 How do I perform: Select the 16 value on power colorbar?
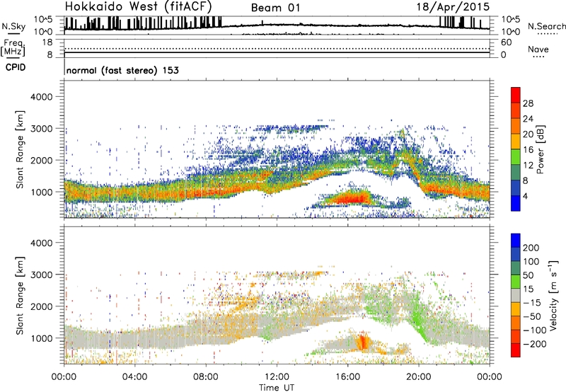[x=528, y=150]
